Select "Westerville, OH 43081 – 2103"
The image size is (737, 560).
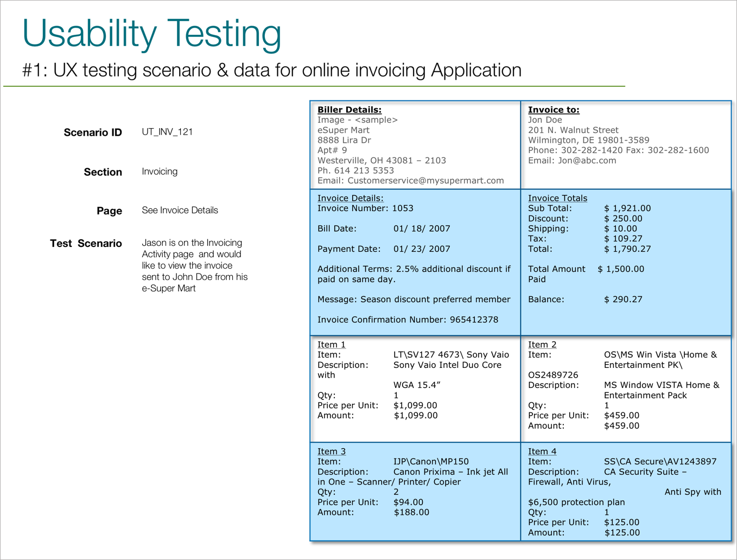[382, 161]
